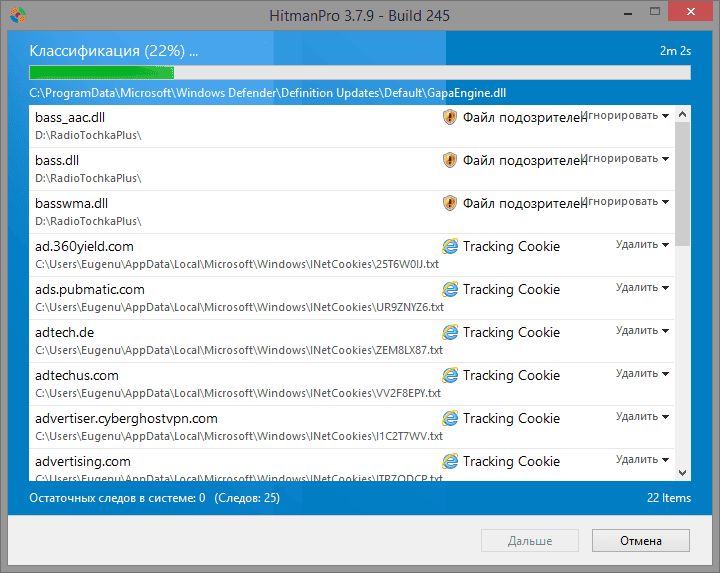The image size is (720, 573).
Task: Click Файл подозрителен label for bass_aac.dll
Action: coord(524,118)
